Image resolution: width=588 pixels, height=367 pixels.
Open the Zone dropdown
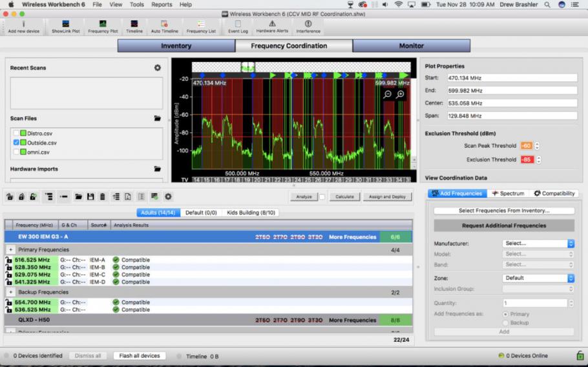(538, 278)
